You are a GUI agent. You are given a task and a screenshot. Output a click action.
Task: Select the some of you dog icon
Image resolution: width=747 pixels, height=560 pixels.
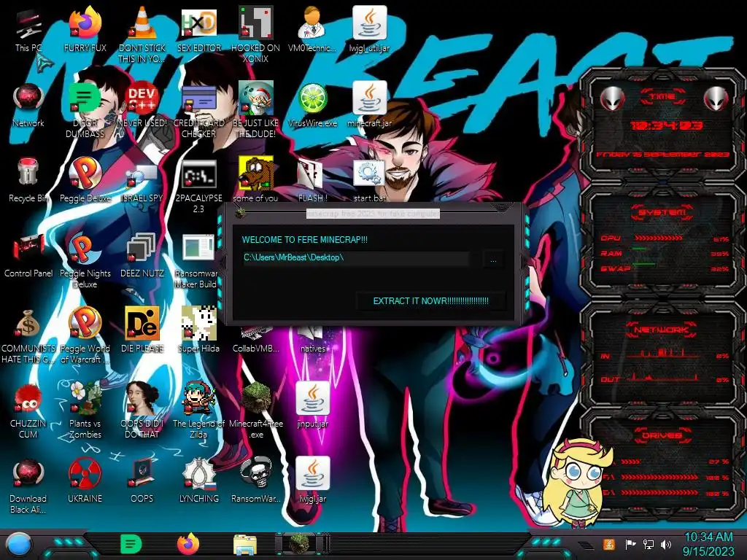pyautogui.click(x=255, y=180)
